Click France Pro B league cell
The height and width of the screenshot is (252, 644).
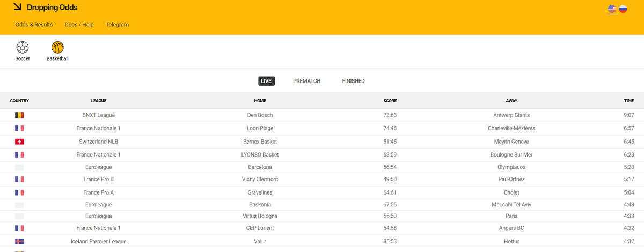coord(99,180)
